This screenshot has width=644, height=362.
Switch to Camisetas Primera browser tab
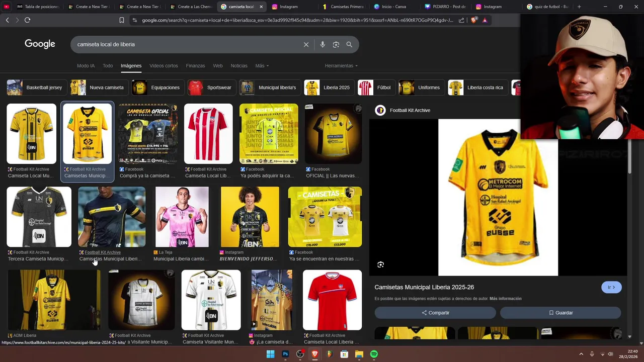[343, 7]
